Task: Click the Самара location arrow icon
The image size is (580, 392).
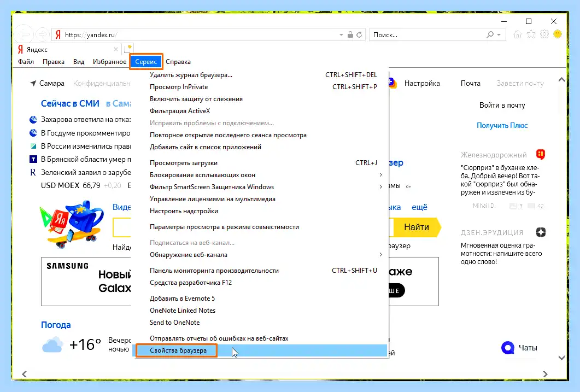Action: tap(33, 83)
